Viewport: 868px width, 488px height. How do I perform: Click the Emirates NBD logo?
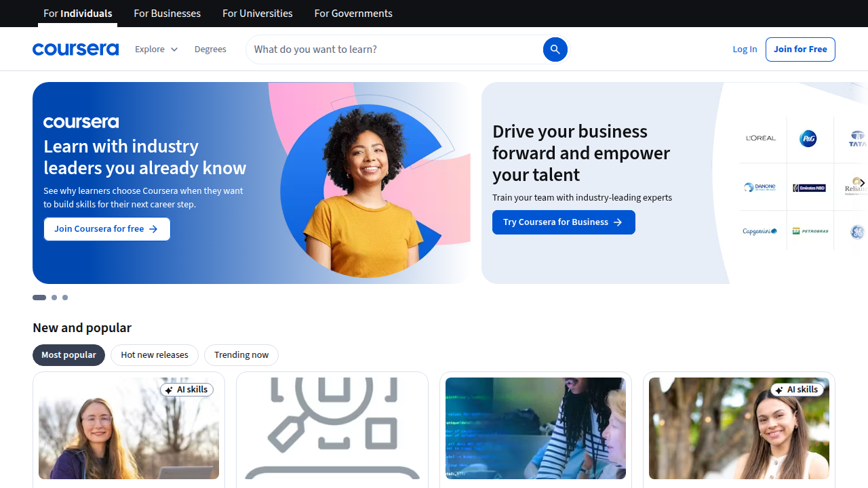(809, 188)
